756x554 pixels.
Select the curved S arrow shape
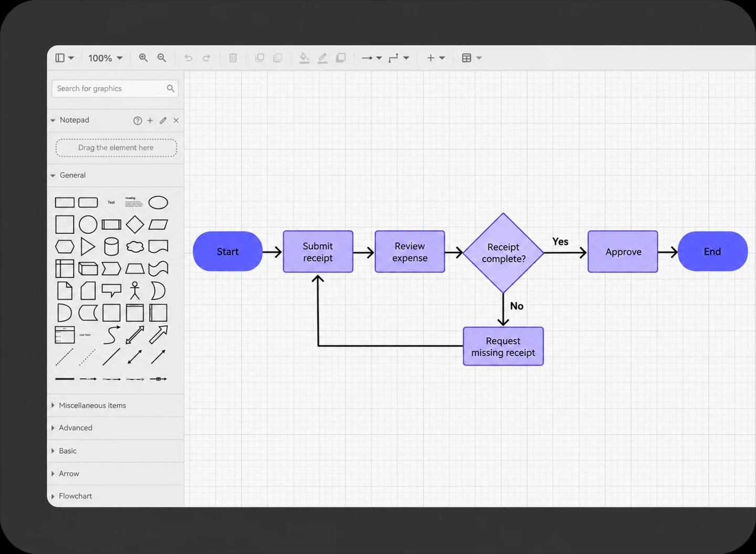111,335
